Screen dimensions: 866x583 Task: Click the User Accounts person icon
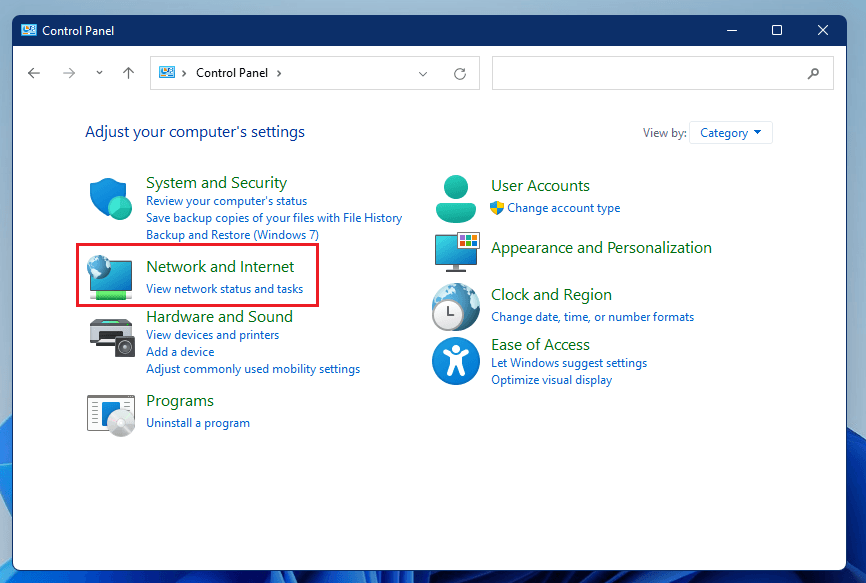coord(456,198)
